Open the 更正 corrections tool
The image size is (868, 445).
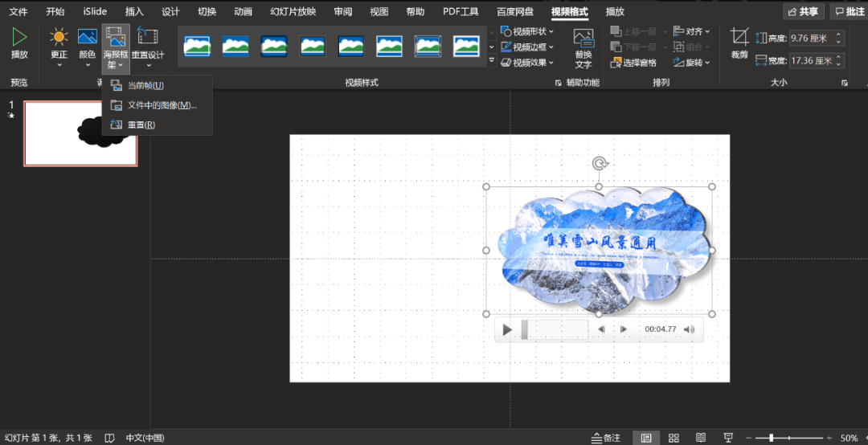(x=59, y=42)
